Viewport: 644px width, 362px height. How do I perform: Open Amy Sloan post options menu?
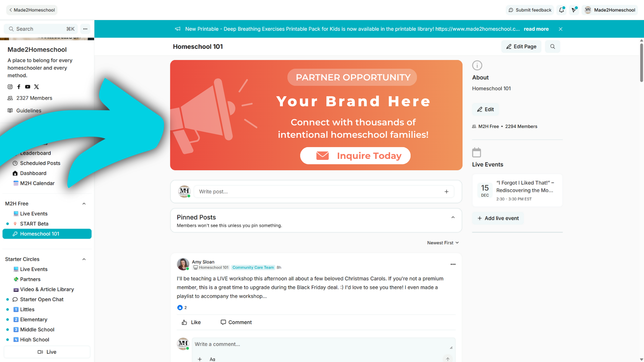click(x=453, y=264)
